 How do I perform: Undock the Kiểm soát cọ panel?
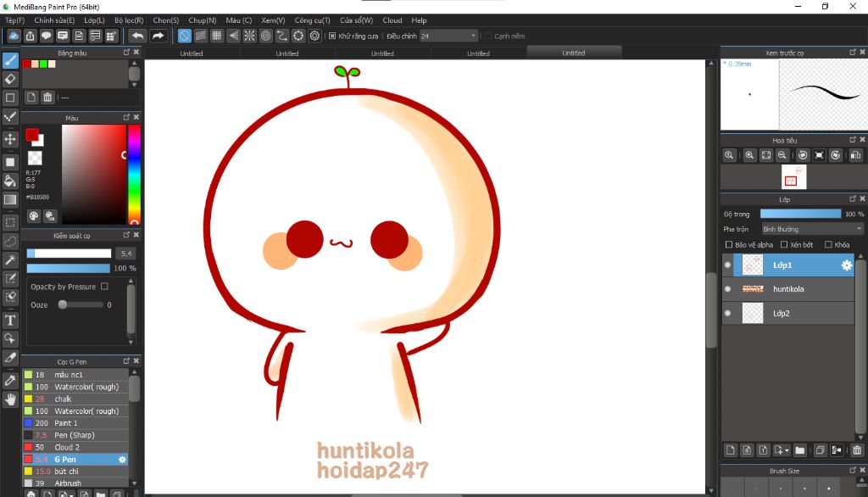tap(126, 235)
